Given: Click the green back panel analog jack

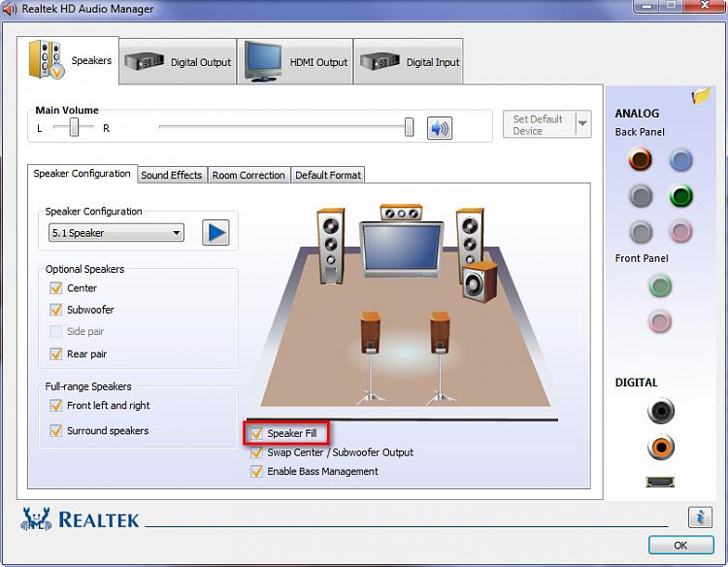Looking at the screenshot, I should click(x=681, y=196).
